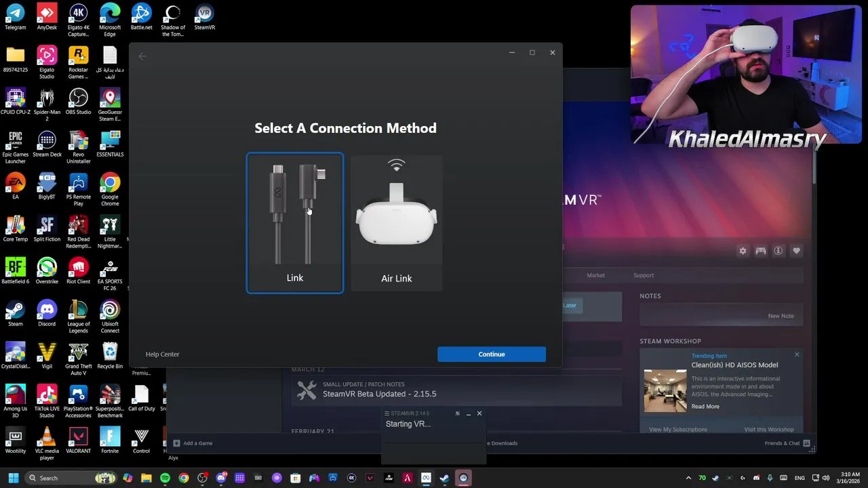Open VLC media player desktop icon
This screenshot has height=488, width=868.
click(x=47, y=444)
